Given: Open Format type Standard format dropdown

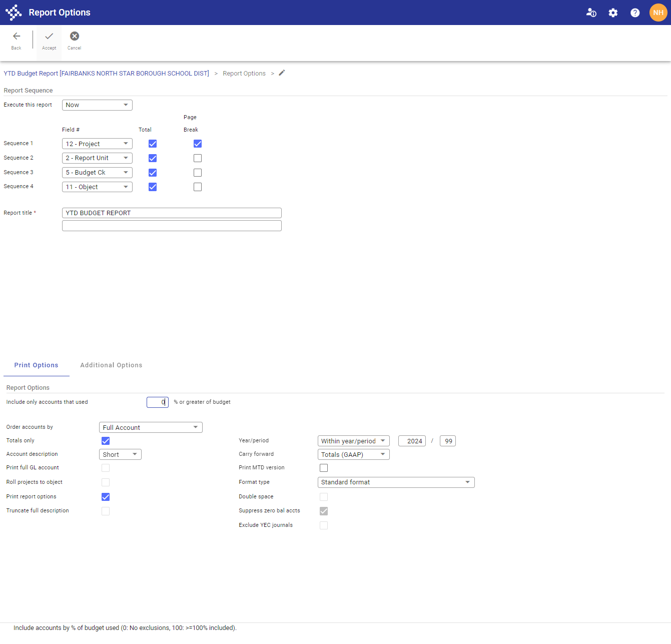Looking at the screenshot, I should click(x=396, y=482).
